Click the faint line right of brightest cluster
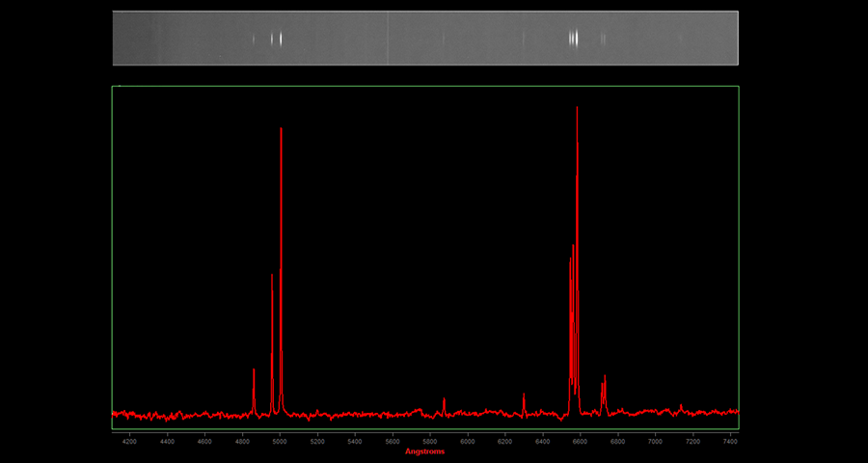Image resolution: width=868 pixels, height=463 pixels. click(603, 39)
